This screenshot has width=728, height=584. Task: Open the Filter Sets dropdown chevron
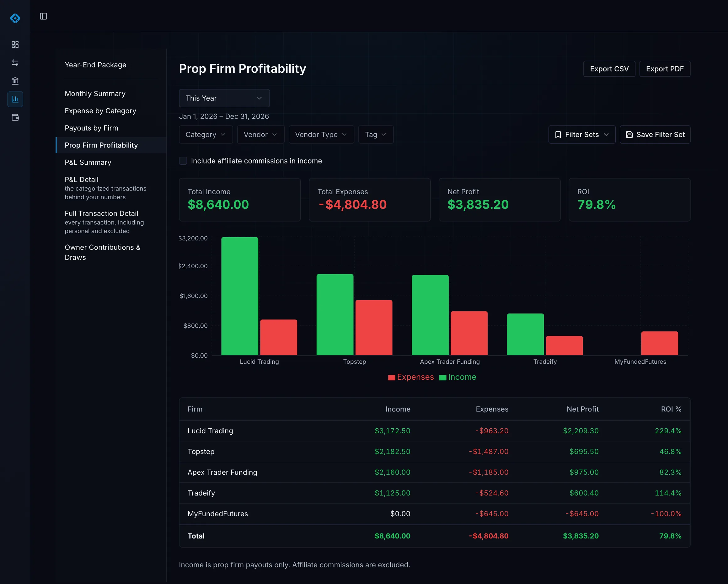tap(606, 134)
